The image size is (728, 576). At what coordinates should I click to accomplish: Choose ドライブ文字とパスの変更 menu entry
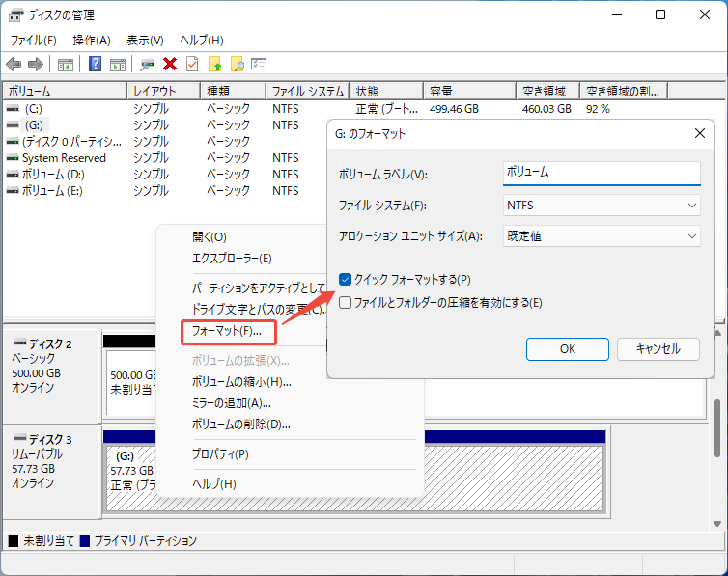pos(259,310)
